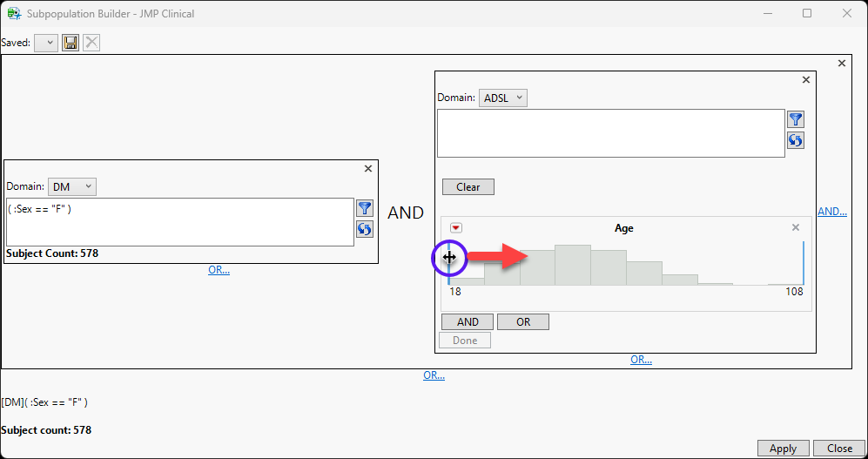Click the filter funnel icon beside DM expression
The height and width of the screenshot is (459, 868).
pyautogui.click(x=365, y=208)
